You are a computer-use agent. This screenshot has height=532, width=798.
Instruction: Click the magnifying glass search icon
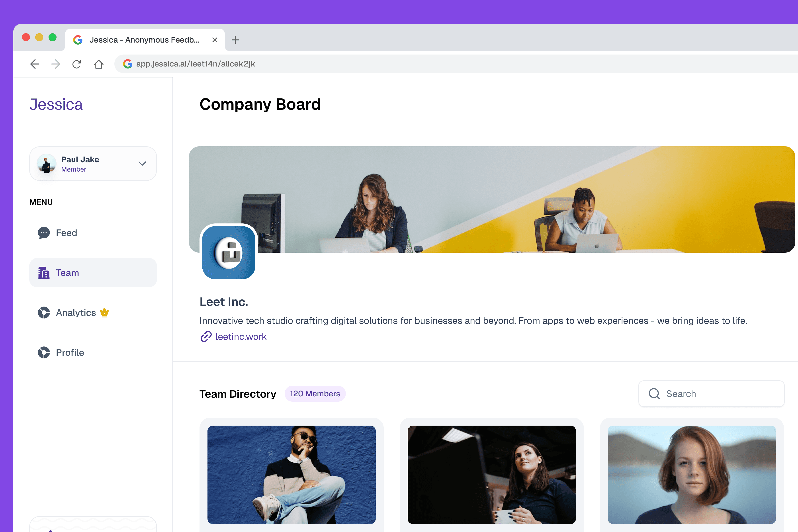[654, 394]
